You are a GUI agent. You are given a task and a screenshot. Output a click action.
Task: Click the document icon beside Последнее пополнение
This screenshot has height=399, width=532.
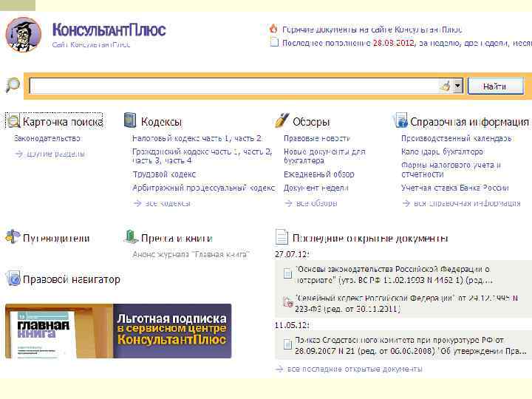click(274, 43)
